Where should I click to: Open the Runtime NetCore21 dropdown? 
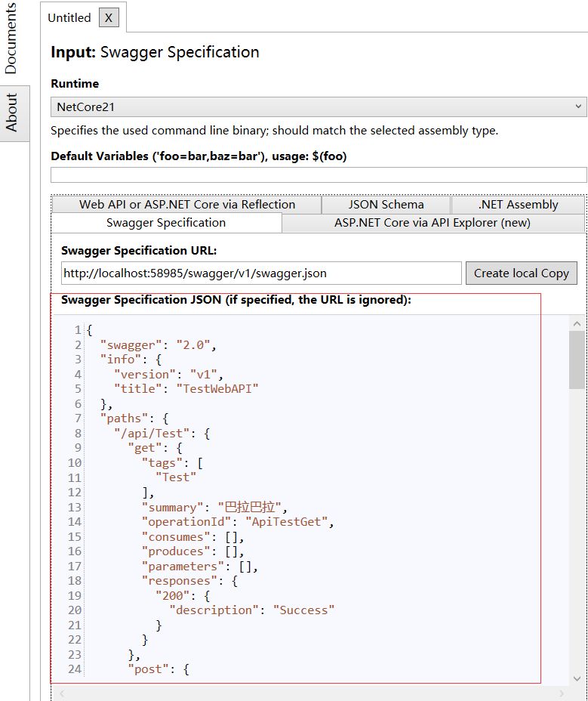click(x=319, y=107)
